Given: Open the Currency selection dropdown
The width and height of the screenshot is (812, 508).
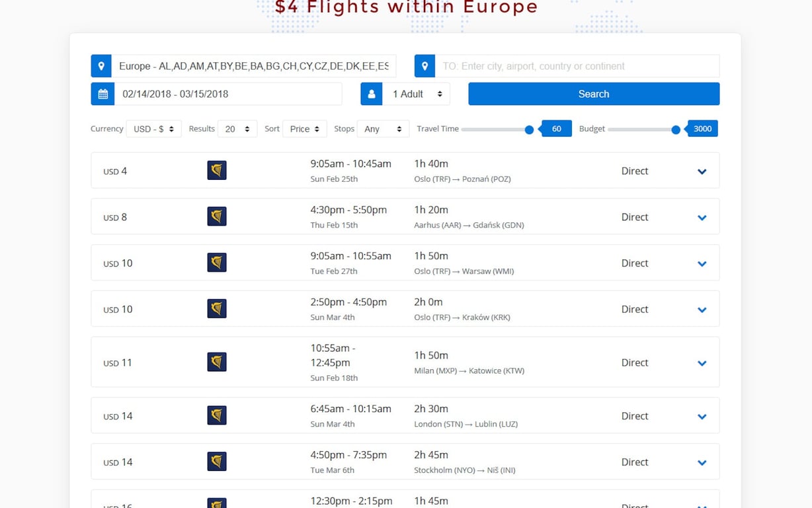Looking at the screenshot, I should coord(154,128).
